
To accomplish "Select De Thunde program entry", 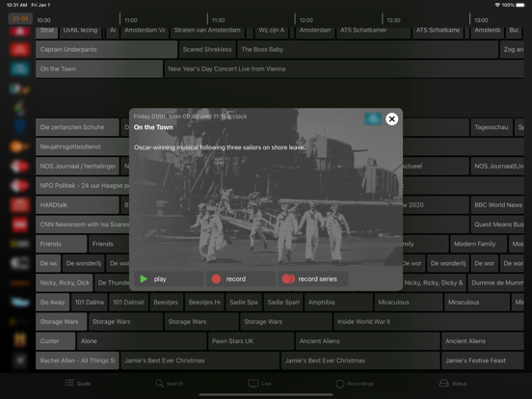I will (112, 283).
